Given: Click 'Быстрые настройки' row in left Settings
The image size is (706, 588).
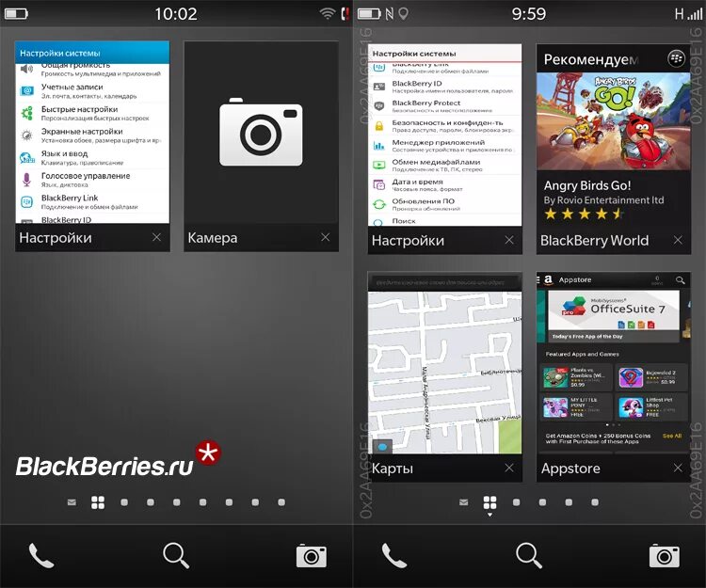Looking at the screenshot, I should (92, 114).
